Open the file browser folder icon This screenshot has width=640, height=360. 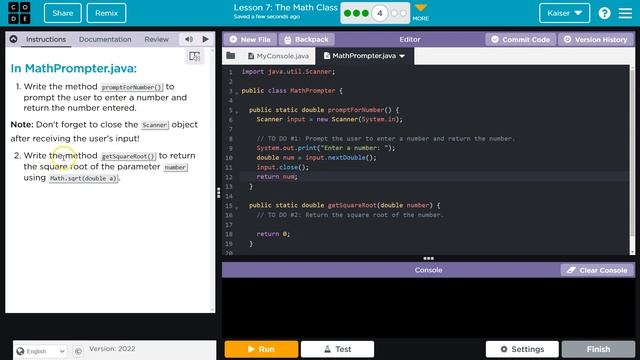(x=231, y=56)
